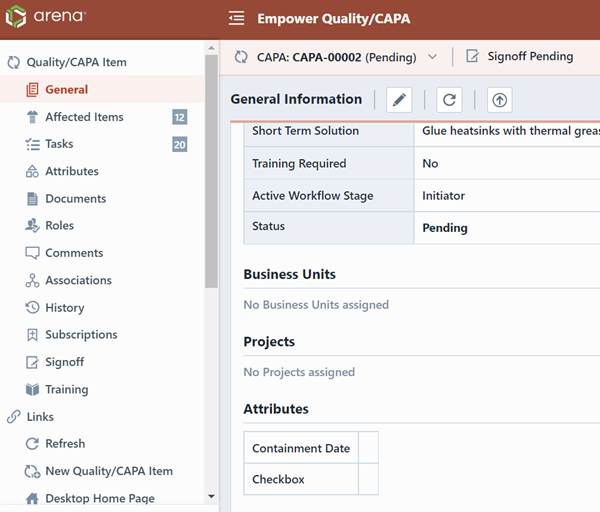
Task: Click the Short Term Solution value text
Action: pyautogui.click(x=511, y=130)
